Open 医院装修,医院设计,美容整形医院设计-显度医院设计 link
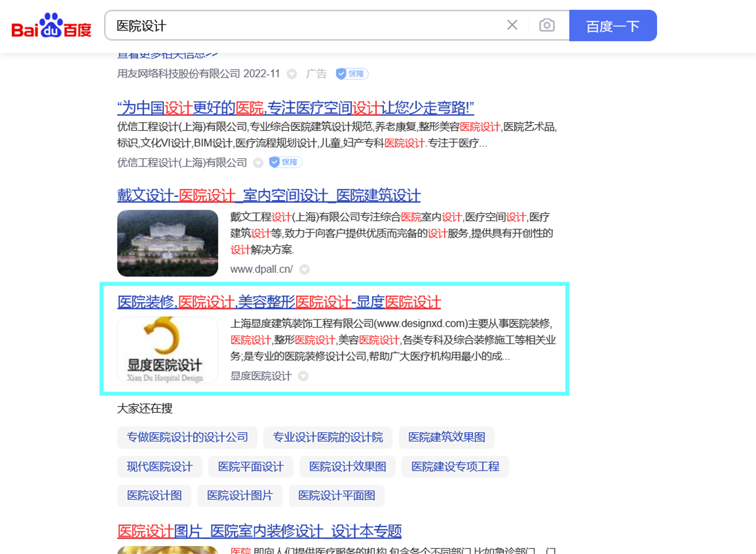The image size is (756, 554). coord(279,302)
